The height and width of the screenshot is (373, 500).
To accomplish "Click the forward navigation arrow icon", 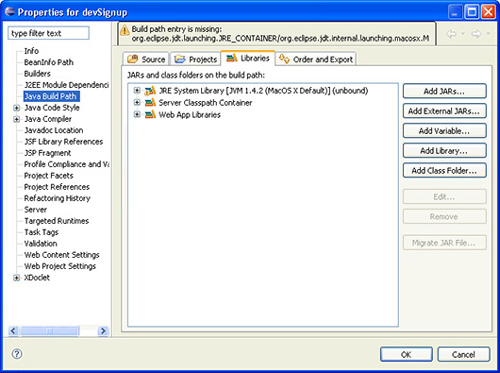I will coord(477,34).
